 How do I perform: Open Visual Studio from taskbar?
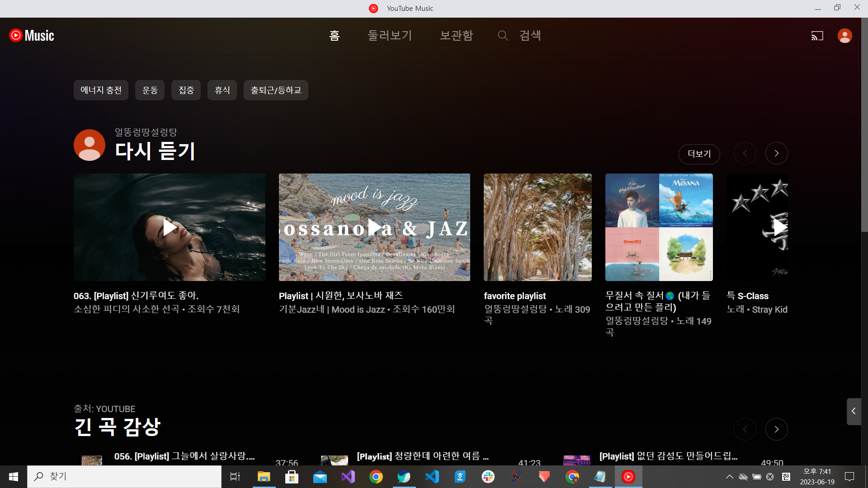348,477
